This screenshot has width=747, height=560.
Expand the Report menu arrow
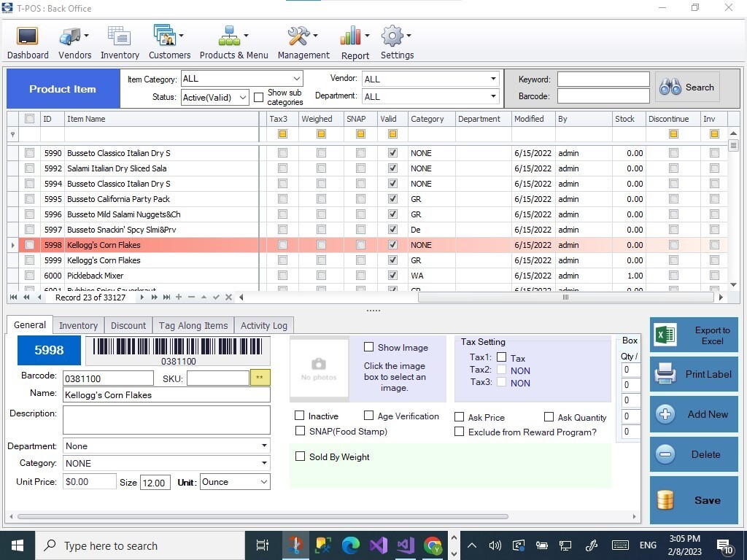367,35
